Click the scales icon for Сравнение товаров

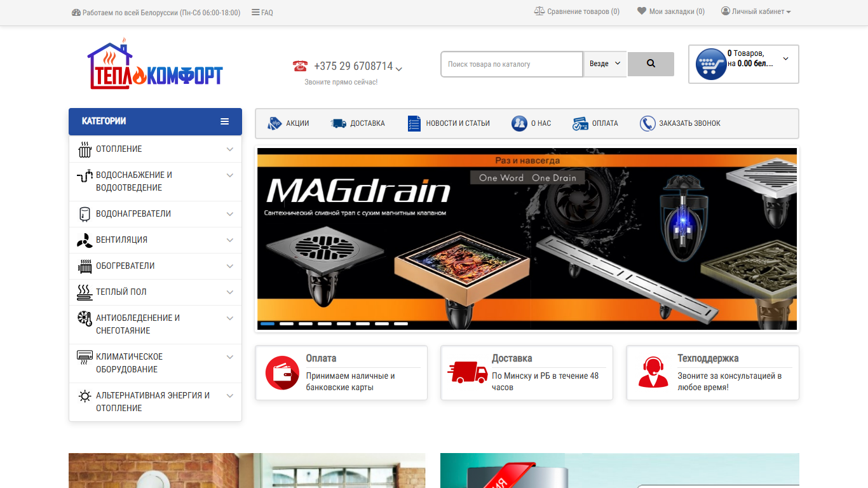pyautogui.click(x=539, y=11)
